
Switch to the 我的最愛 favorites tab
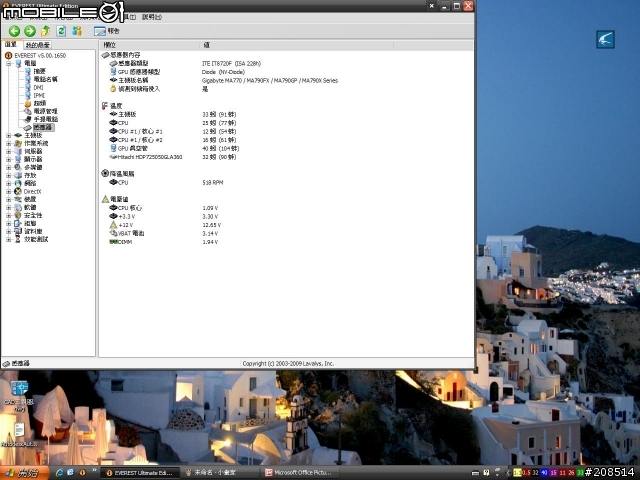(x=38, y=45)
